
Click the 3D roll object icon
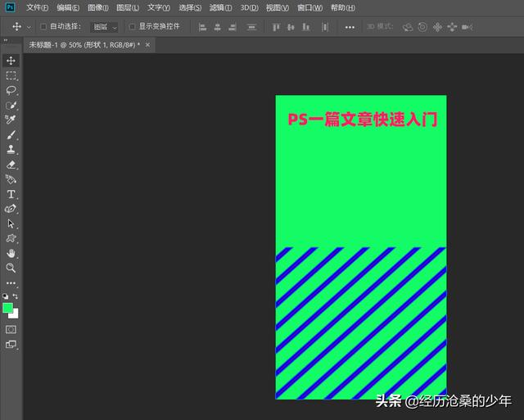click(x=422, y=27)
